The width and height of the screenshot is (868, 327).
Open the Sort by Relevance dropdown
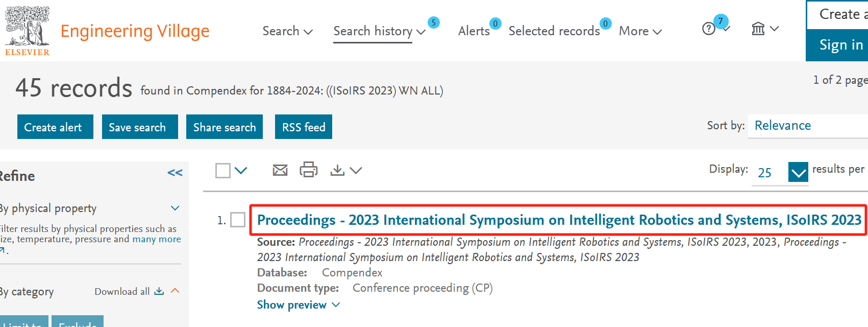tap(806, 126)
